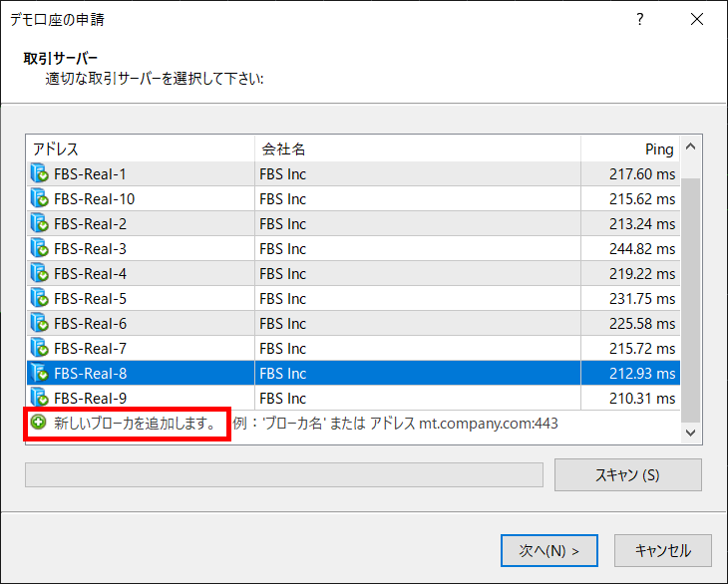Click FBS Inc in the FBS-Real-7 row
The image size is (728, 584).
(283, 349)
